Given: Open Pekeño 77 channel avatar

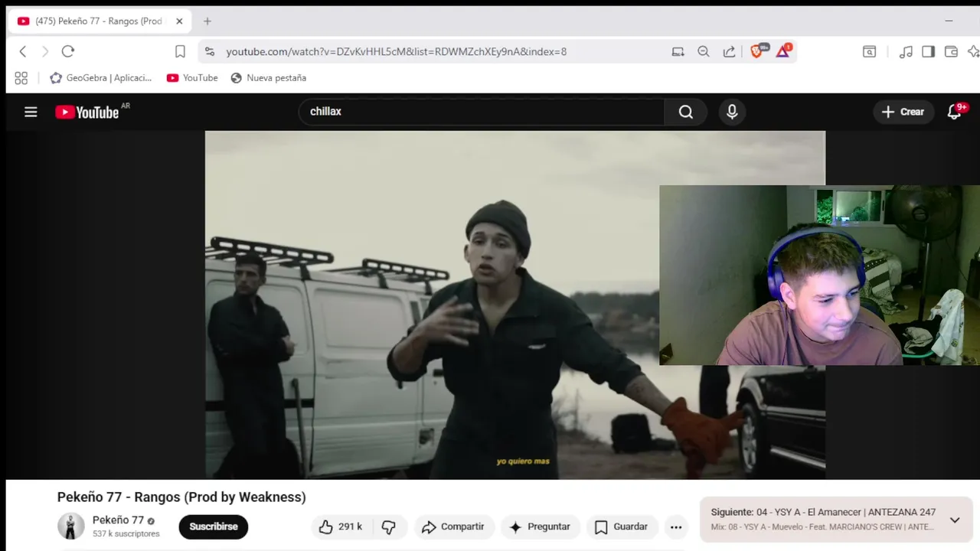Looking at the screenshot, I should [x=71, y=527].
